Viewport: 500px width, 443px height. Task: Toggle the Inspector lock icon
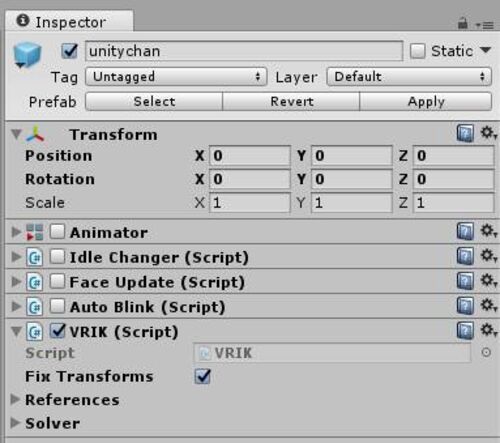click(x=463, y=23)
